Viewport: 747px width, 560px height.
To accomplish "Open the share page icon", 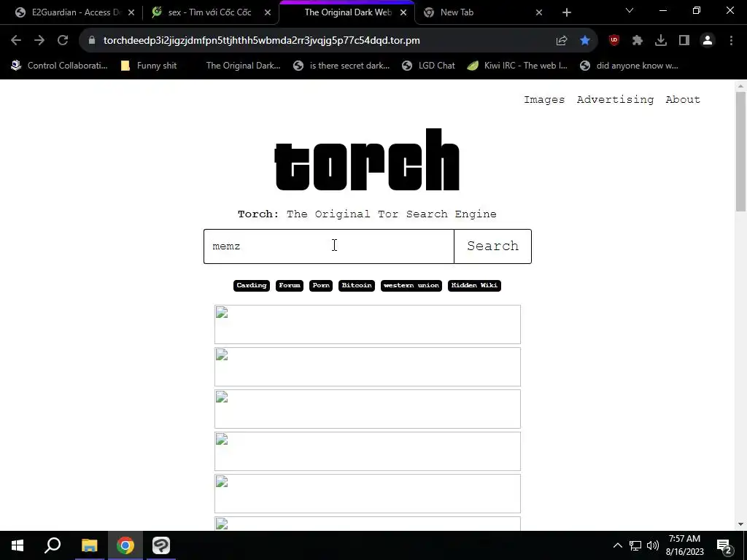I will (562, 41).
